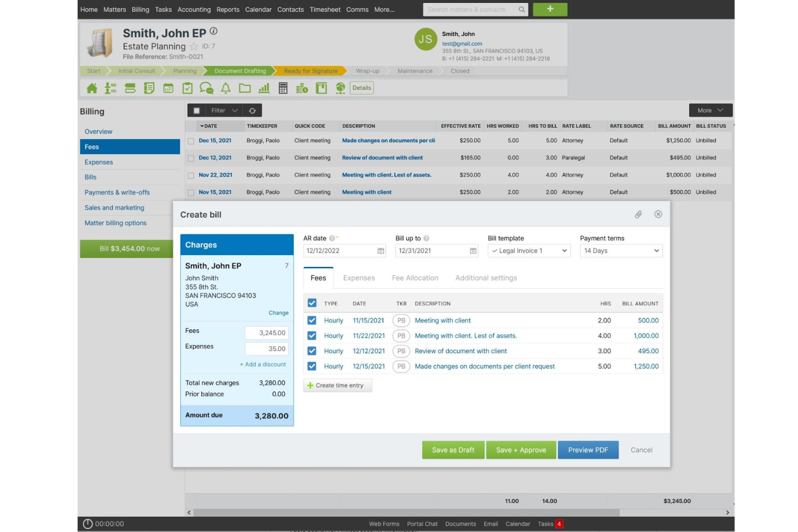The width and height of the screenshot is (798, 532).
Task: Open the Bill template dropdown
Action: pyautogui.click(x=529, y=251)
